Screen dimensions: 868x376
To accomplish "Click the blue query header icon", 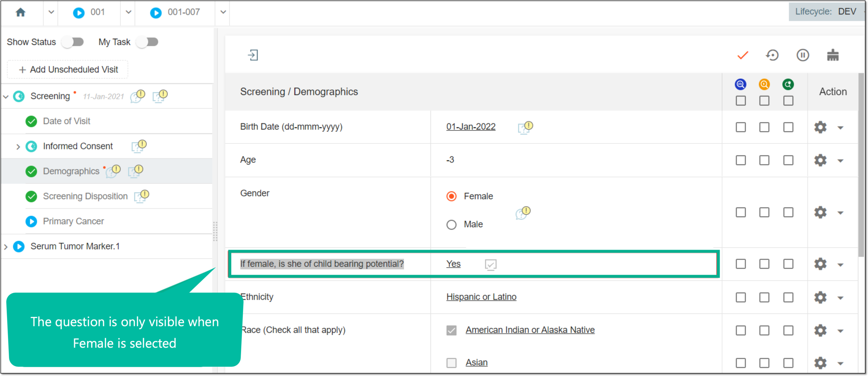I will point(740,84).
